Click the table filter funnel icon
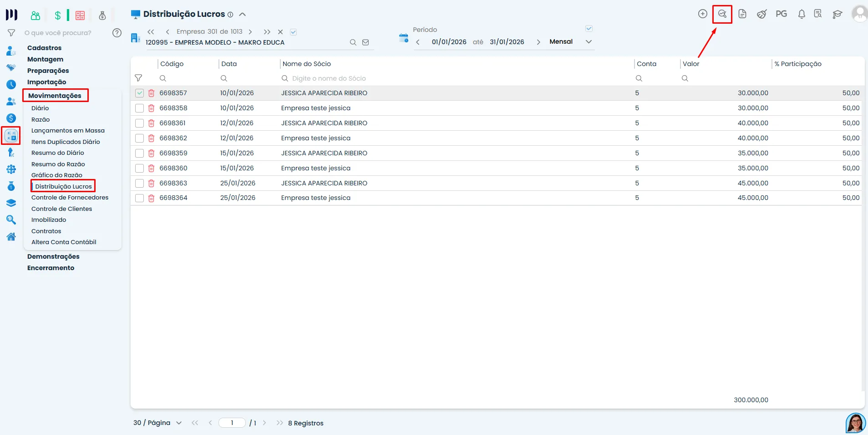Image resolution: width=868 pixels, height=435 pixels. click(138, 78)
